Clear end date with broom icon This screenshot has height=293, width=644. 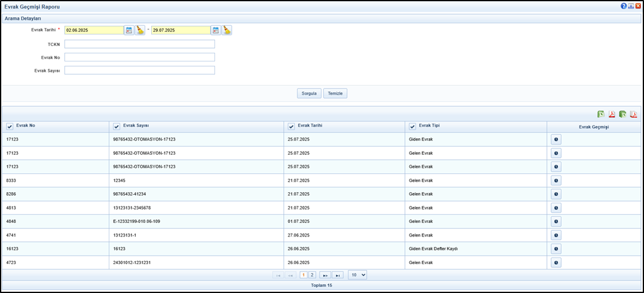pos(227,30)
